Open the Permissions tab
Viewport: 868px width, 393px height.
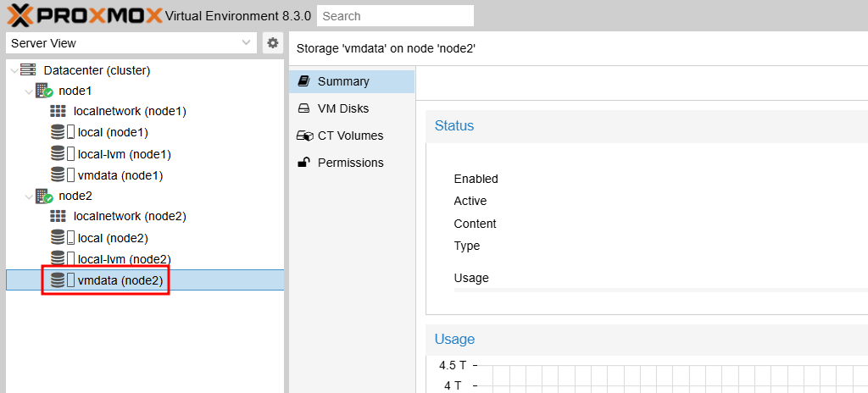(x=352, y=163)
